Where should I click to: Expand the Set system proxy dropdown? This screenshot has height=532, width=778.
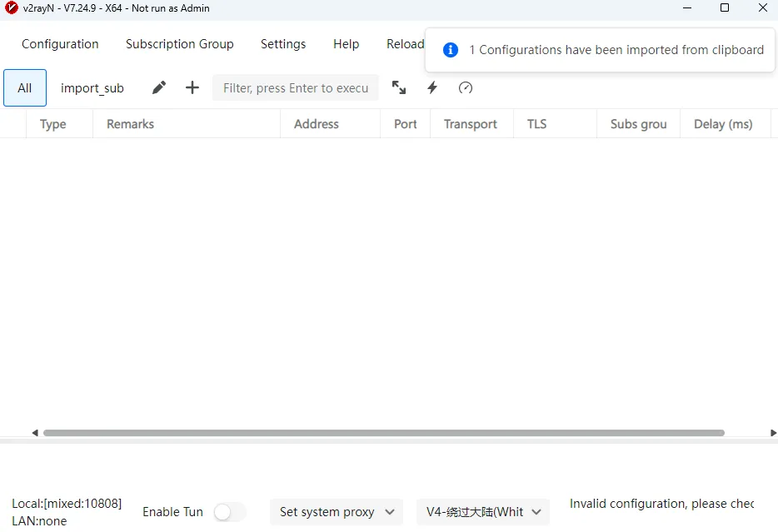[x=337, y=512]
